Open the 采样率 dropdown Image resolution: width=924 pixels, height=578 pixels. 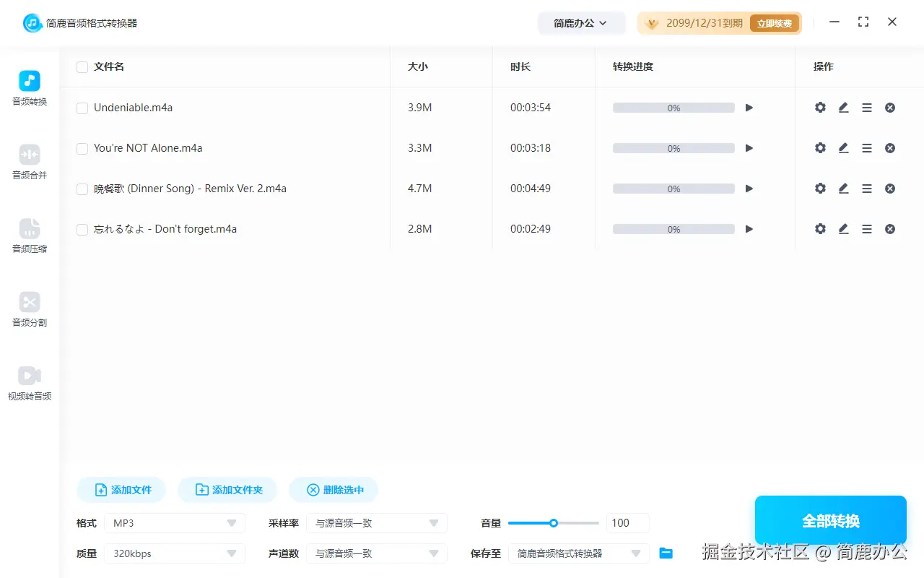click(377, 523)
